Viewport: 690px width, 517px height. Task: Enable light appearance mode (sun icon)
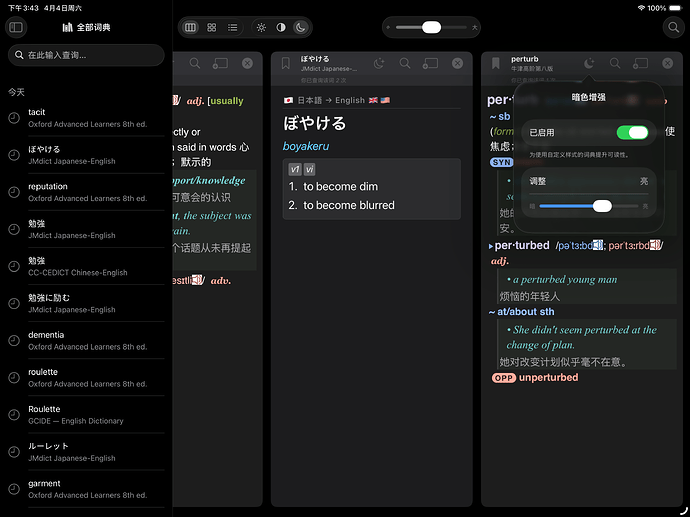click(261, 27)
